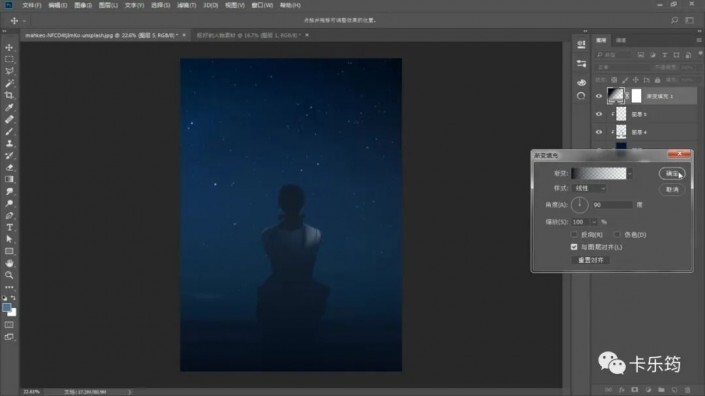The width and height of the screenshot is (705, 396).
Task: Select the Dodge tool
Action: 9,203
